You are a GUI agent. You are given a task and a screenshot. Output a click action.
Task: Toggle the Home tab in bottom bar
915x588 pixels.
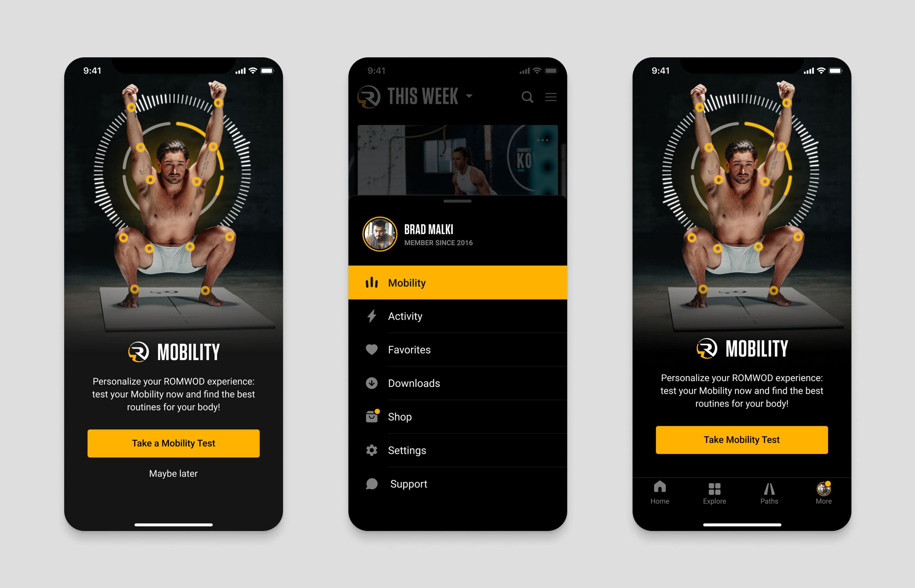(x=659, y=497)
